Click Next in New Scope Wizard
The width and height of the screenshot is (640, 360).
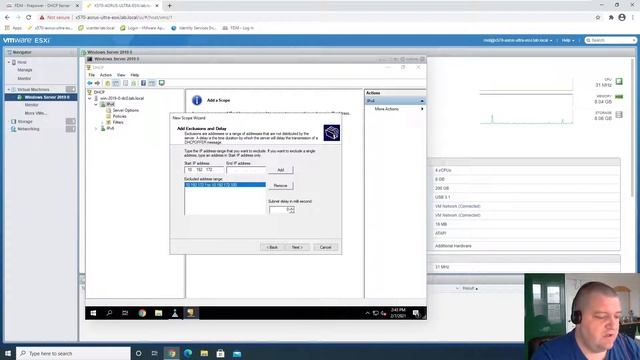click(x=297, y=247)
